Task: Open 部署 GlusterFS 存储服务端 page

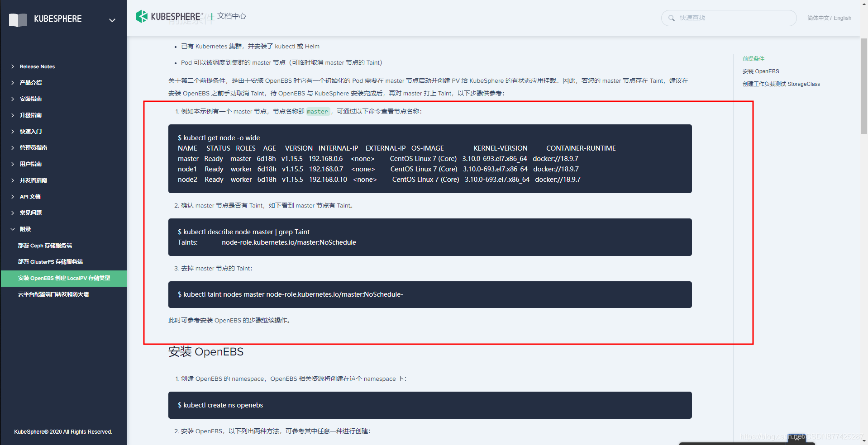Action: (50, 262)
